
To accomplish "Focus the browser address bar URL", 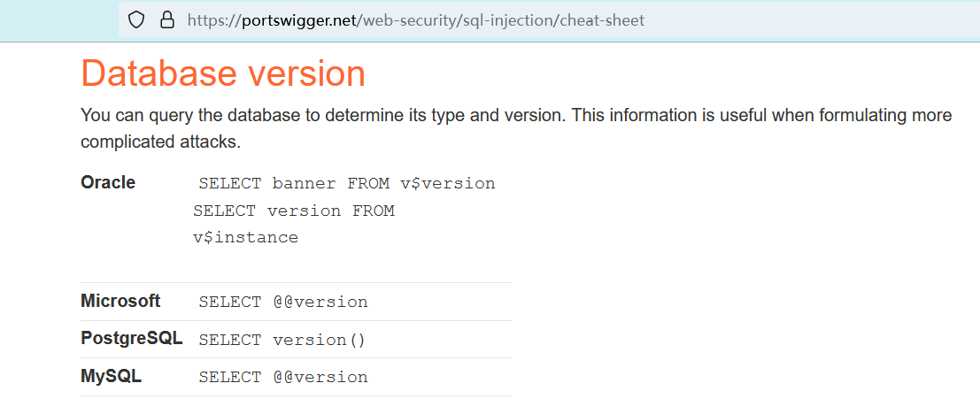I will pos(416,20).
